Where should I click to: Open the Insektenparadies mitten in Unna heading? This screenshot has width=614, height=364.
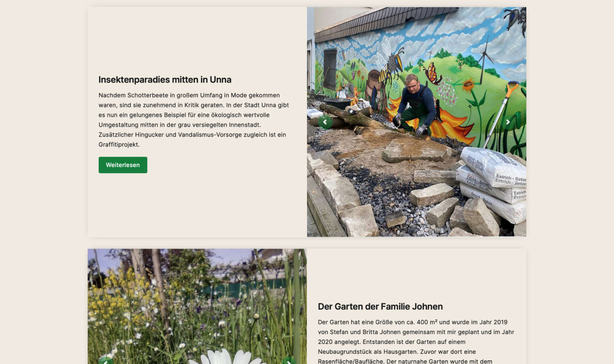pyautogui.click(x=165, y=80)
